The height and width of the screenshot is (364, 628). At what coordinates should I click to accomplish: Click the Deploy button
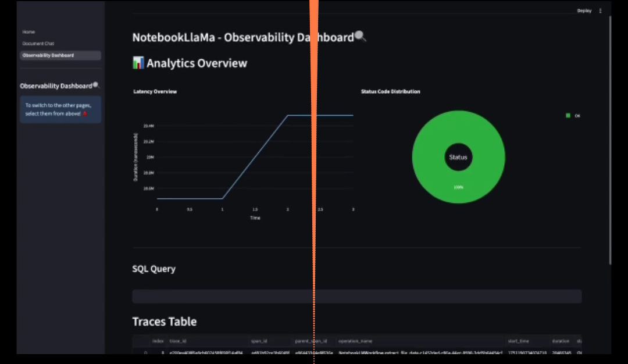(x=584, y=10)
